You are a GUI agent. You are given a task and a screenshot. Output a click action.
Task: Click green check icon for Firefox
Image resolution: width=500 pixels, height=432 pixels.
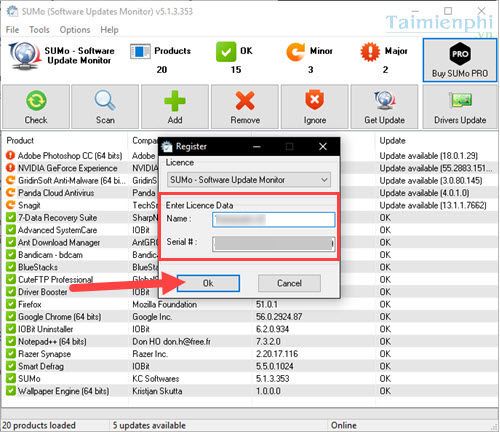[11, 304]
